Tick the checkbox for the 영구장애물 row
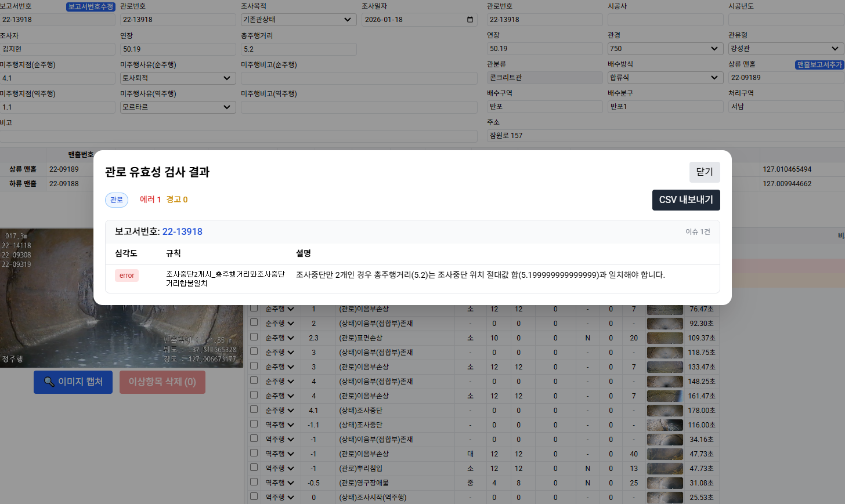Image resolution: width=845 pixels, height=504 pixels. [254, 482]
